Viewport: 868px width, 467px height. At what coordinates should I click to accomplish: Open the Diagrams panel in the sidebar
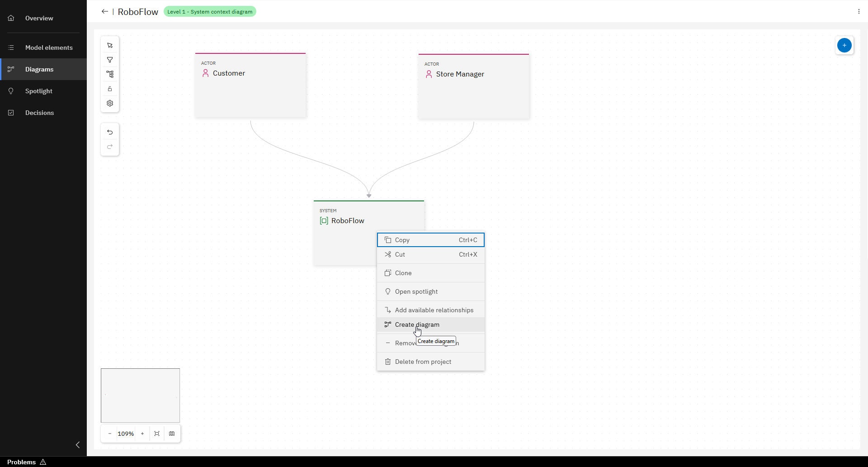point(39,69)
